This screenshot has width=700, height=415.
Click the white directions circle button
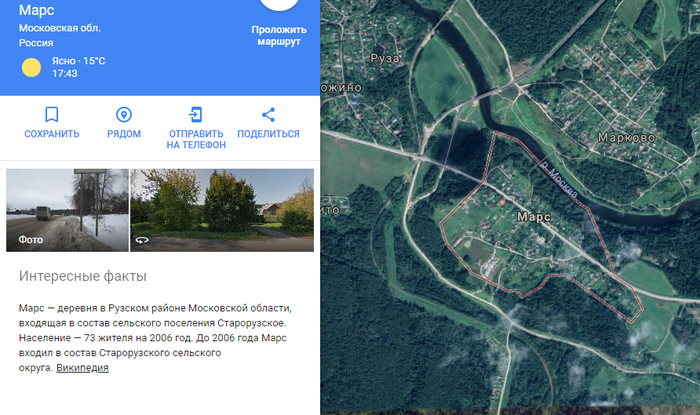point(279,4)
